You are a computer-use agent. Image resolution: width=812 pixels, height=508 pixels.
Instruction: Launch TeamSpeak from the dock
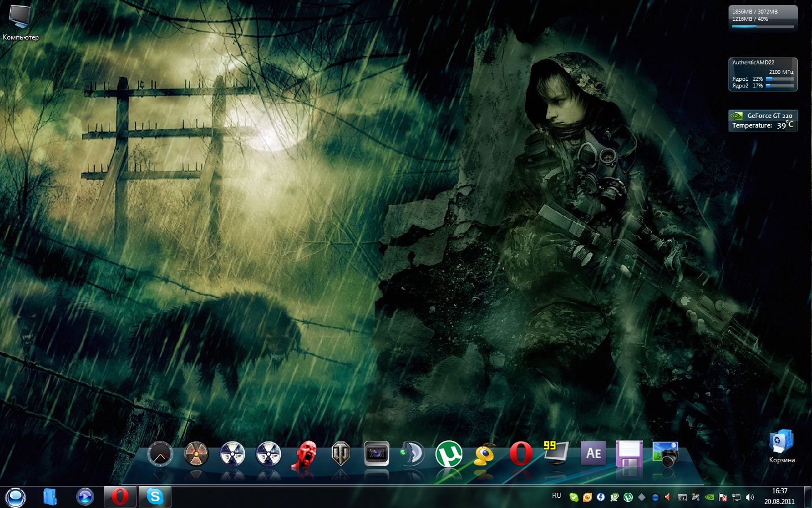click(413, 453)
